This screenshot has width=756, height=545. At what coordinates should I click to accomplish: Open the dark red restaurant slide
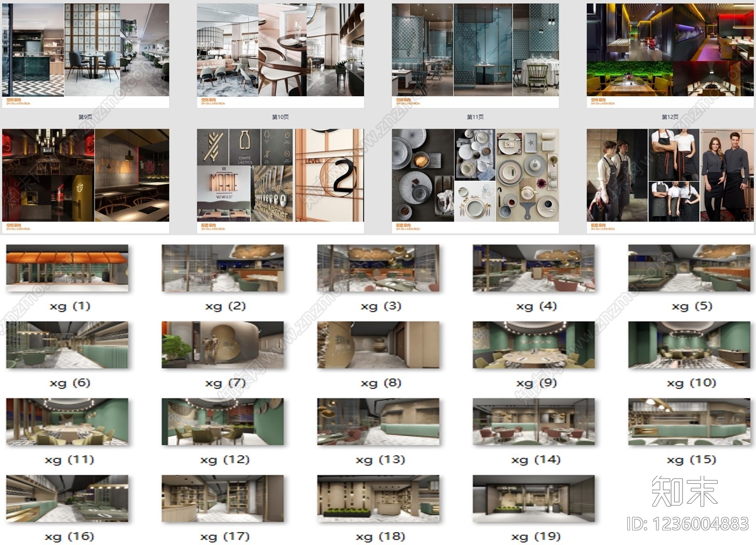tap(85, 181)
